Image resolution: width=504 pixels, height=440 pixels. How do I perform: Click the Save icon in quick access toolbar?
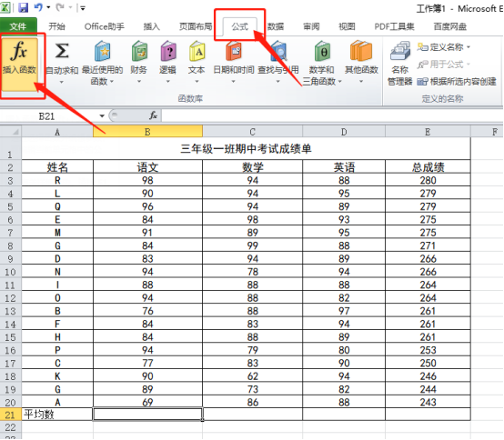pyautogui.click(x=24, y=7)
